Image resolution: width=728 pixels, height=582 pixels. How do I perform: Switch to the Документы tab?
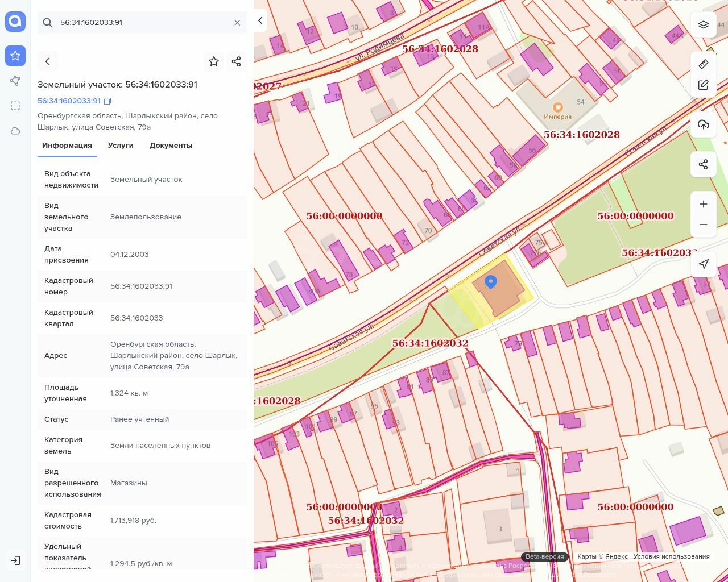coord(171,145)
